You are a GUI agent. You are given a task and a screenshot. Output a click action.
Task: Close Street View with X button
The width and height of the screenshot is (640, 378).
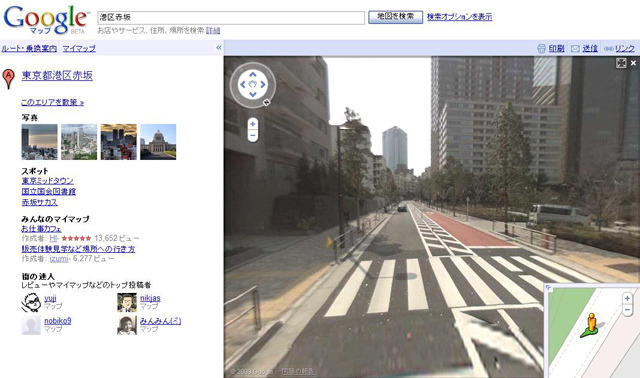(x=633, y=63)
